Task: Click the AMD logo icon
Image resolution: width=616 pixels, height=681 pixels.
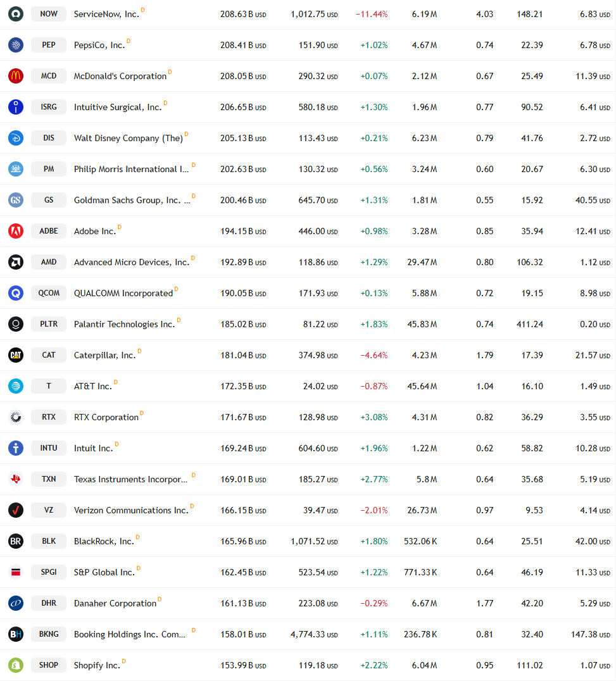Action: click(16, 262)
